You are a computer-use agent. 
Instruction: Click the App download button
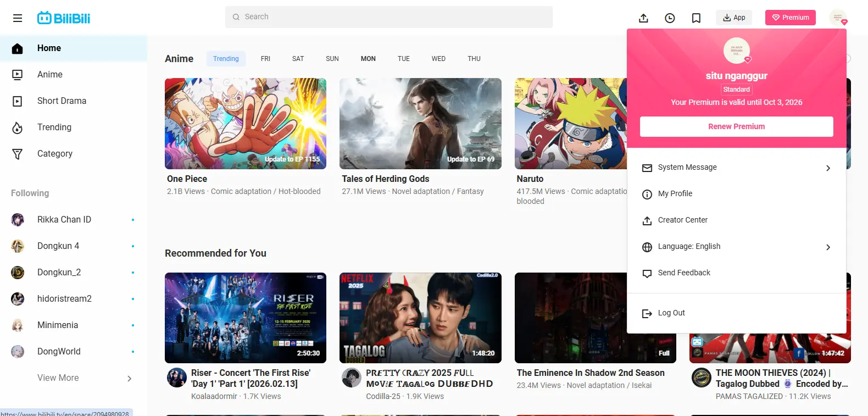[x=734, y=18]
